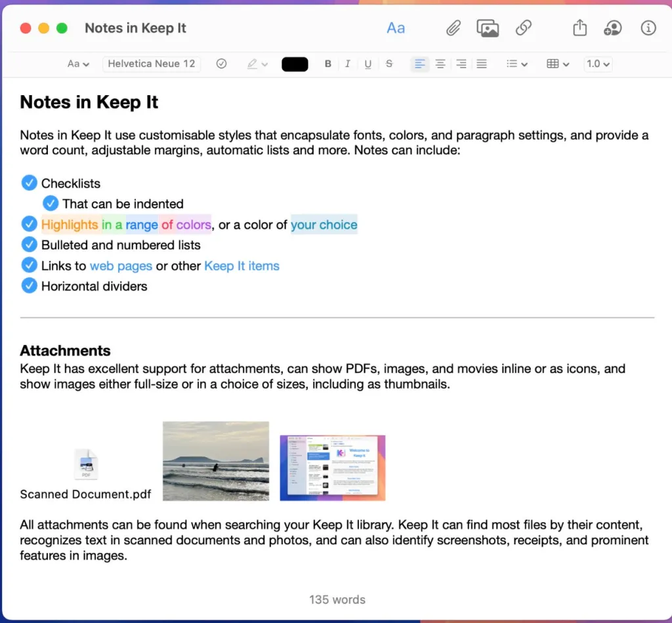Screen dimensions: 672x623
Task: Uncheck the Checklists item
Action: click(x=29, y=183)
